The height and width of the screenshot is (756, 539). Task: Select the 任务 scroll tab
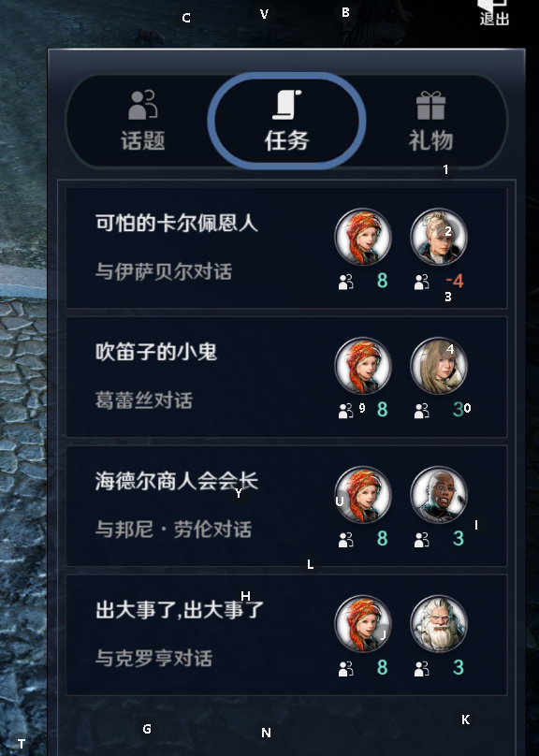click(x=287, y=121)
